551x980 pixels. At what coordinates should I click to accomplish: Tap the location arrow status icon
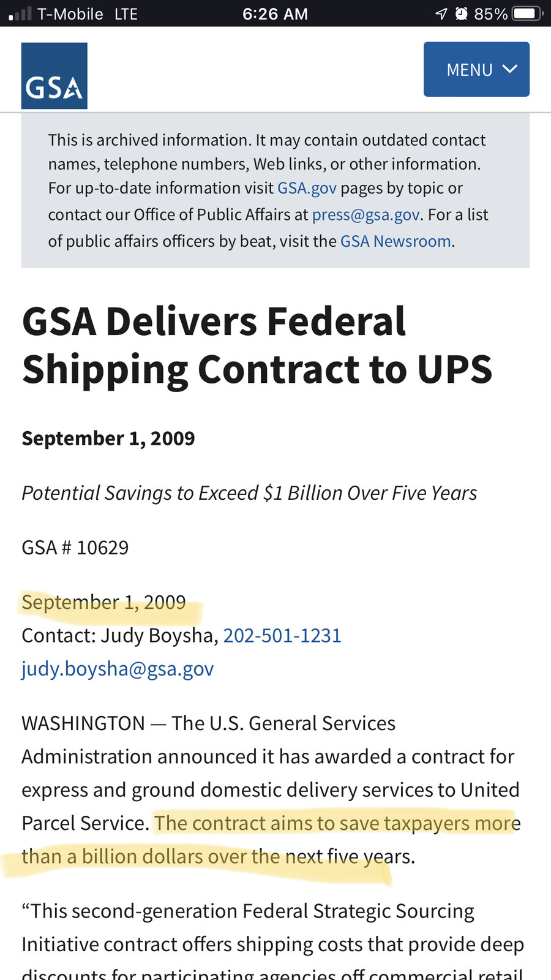(441, 13)
